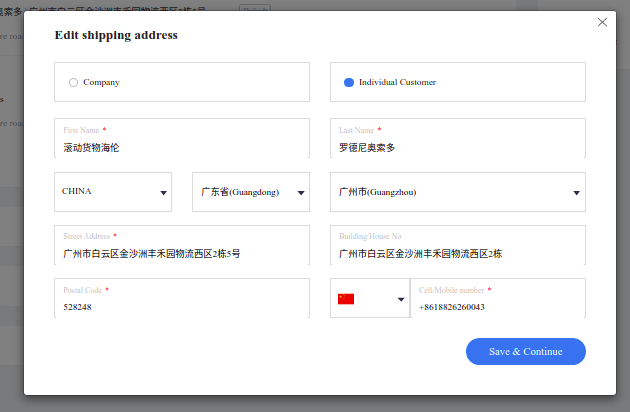Open the Guangzhou city dropdown
Screen dimensions: 630x412
pos(457,192)
